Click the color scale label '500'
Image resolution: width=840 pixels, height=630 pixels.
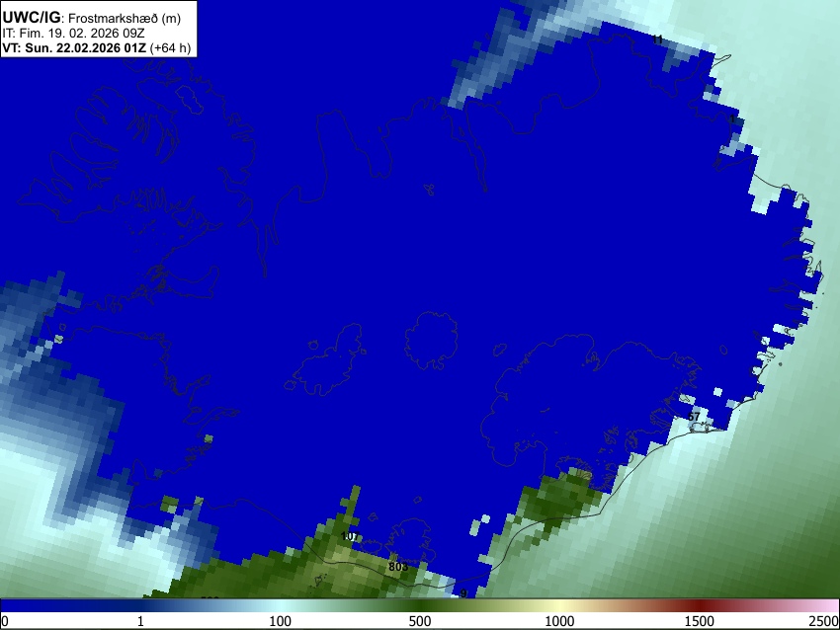pos(419,621)
